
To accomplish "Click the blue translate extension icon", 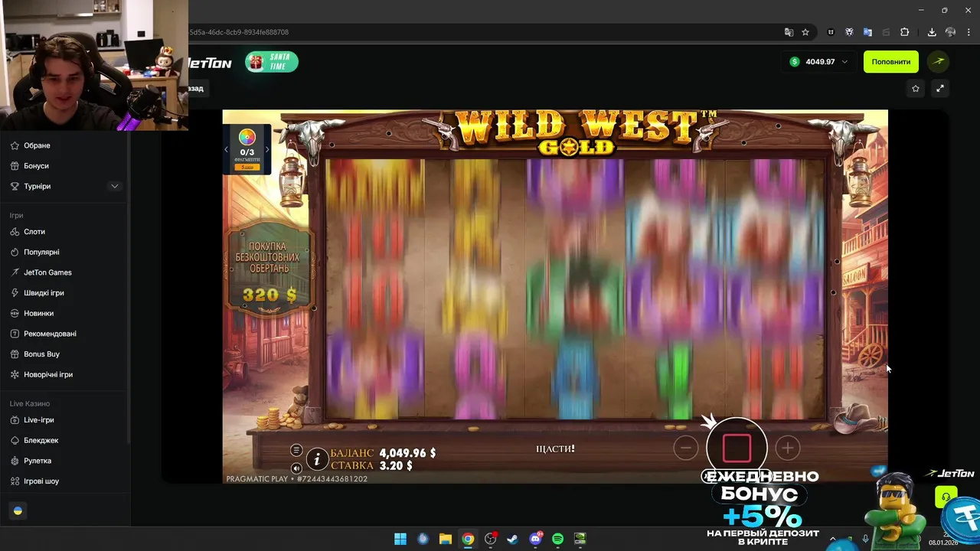I will (x=867, y=32).
